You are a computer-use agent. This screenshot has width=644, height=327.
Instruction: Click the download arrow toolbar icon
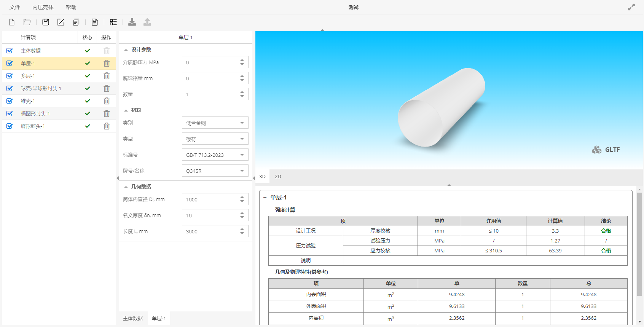click(x=132, y=22)
